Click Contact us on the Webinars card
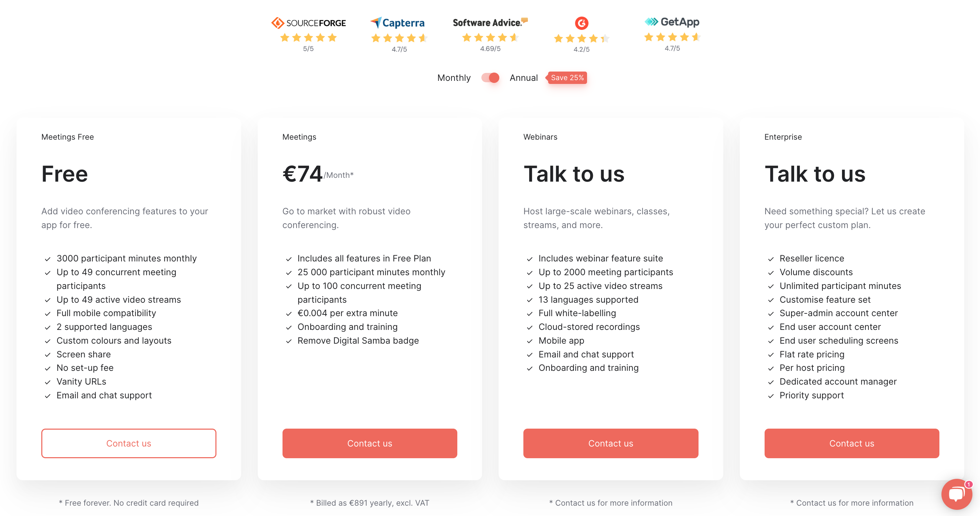 (x=610, y=443)
